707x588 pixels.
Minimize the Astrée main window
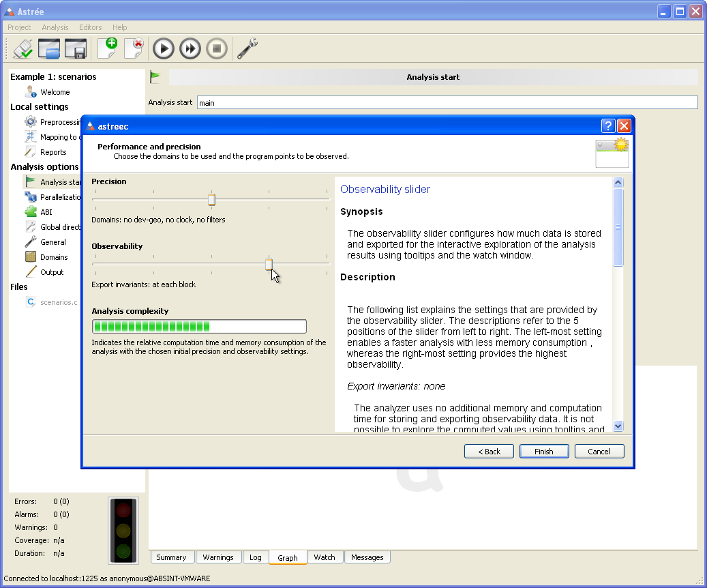click(664, 12)
